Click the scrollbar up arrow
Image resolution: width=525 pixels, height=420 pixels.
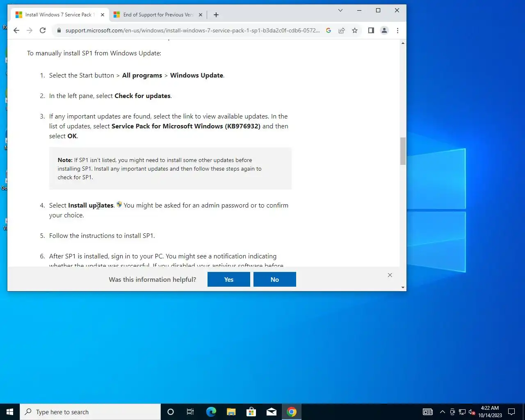pos(403,43)
